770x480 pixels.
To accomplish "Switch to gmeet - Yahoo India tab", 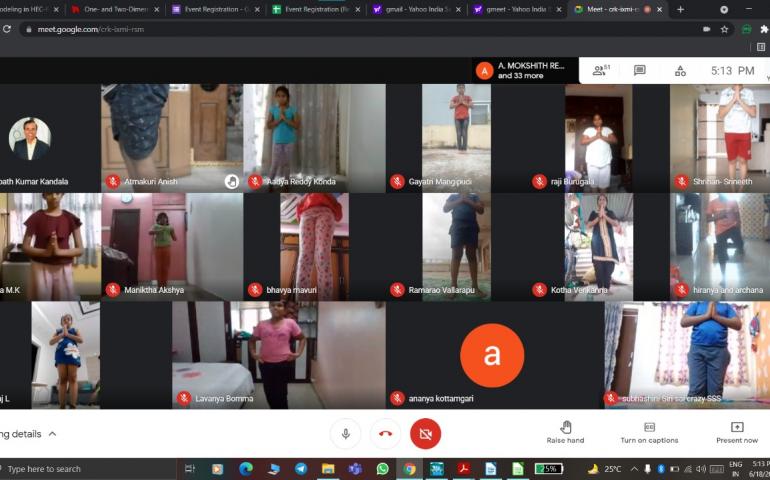I will tap(517, 9).
